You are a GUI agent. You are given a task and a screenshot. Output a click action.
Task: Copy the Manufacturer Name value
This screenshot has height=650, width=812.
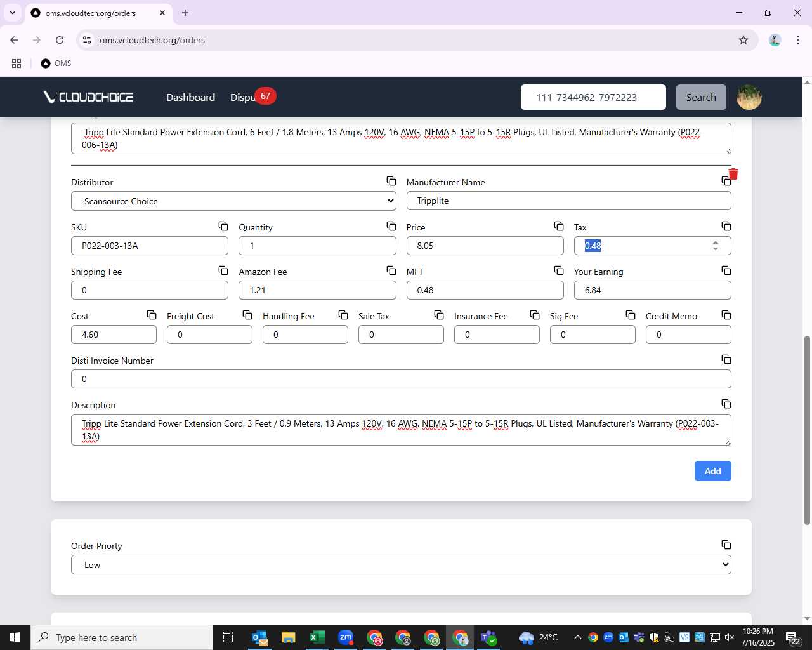[x=726, y=182]
